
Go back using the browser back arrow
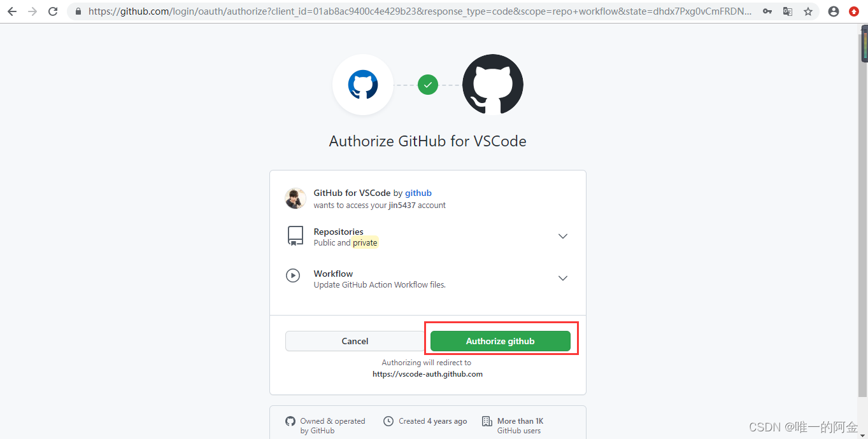tap(11, 11)
